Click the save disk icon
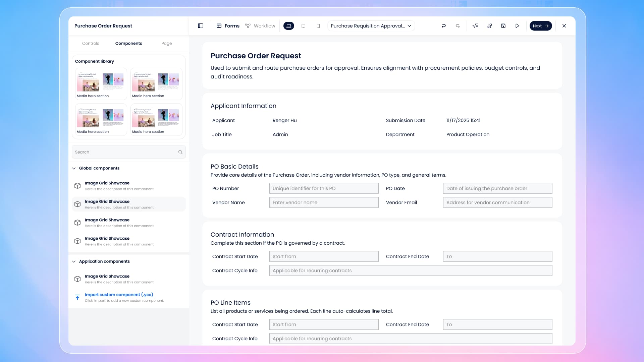 click(503, 26)
